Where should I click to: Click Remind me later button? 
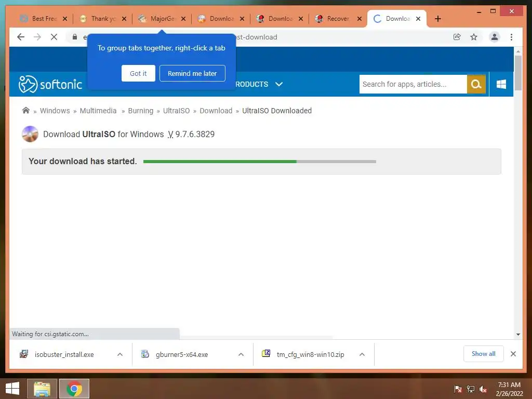192,73
